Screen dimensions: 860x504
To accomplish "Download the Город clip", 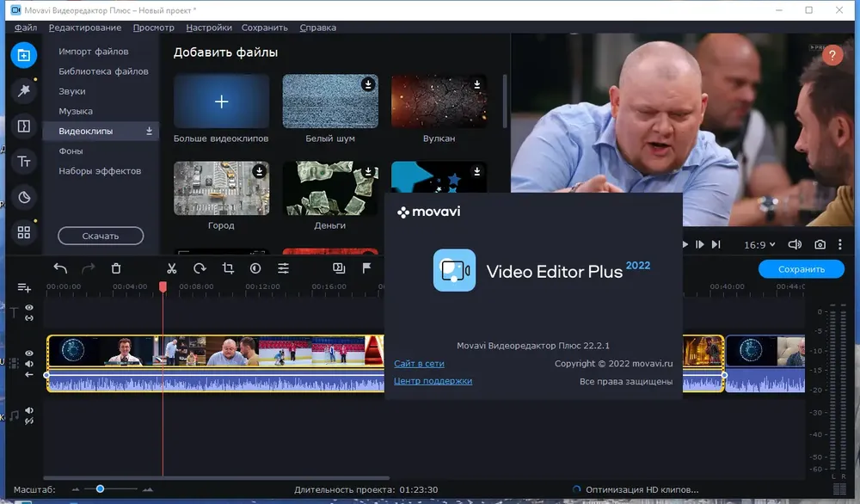I will click(x=259, y=171).
